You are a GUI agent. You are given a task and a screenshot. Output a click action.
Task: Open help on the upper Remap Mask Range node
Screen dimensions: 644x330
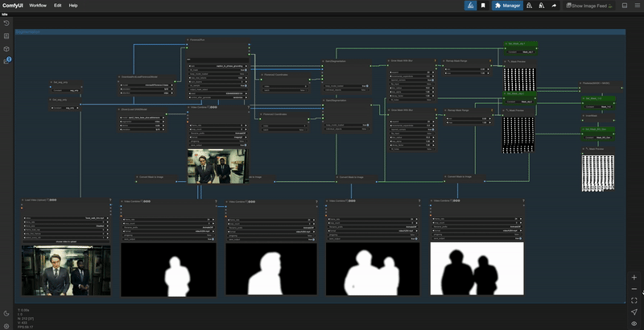[490, 60]
